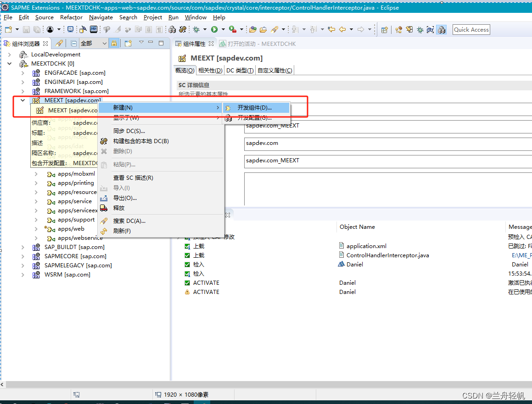532x404 pixels.
Task: Select the ControlHandlerInterceptor.java object row
Action: click(x=384, y=255)
